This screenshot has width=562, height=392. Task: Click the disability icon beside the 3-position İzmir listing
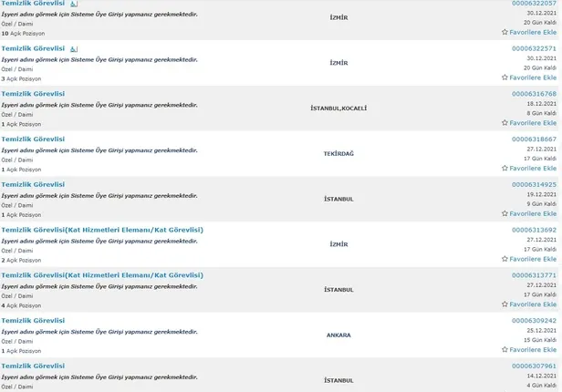74,48
